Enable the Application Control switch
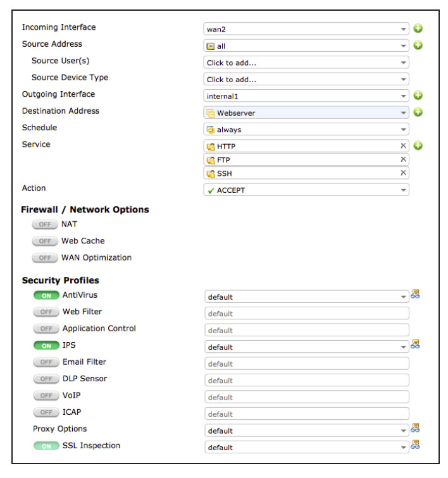 click(x=46, y=329)
